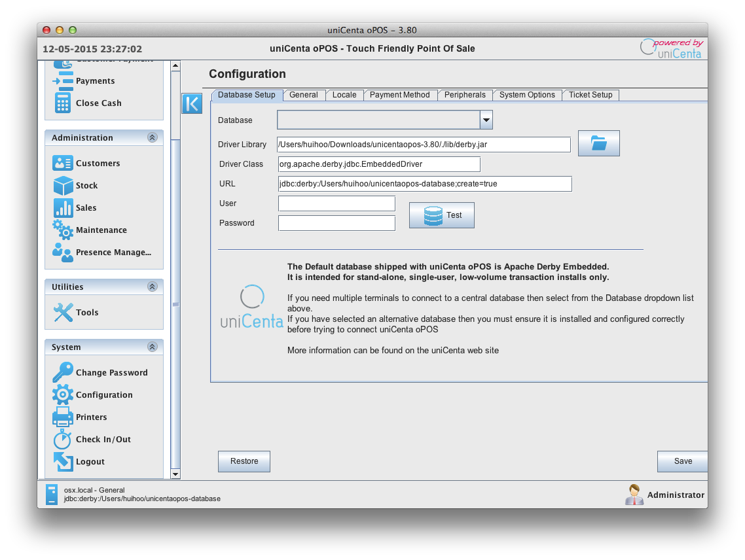The height and width of the screenshot is (560, 745).
Task: Collapse the Utilities section
Action: pos(152,287)
